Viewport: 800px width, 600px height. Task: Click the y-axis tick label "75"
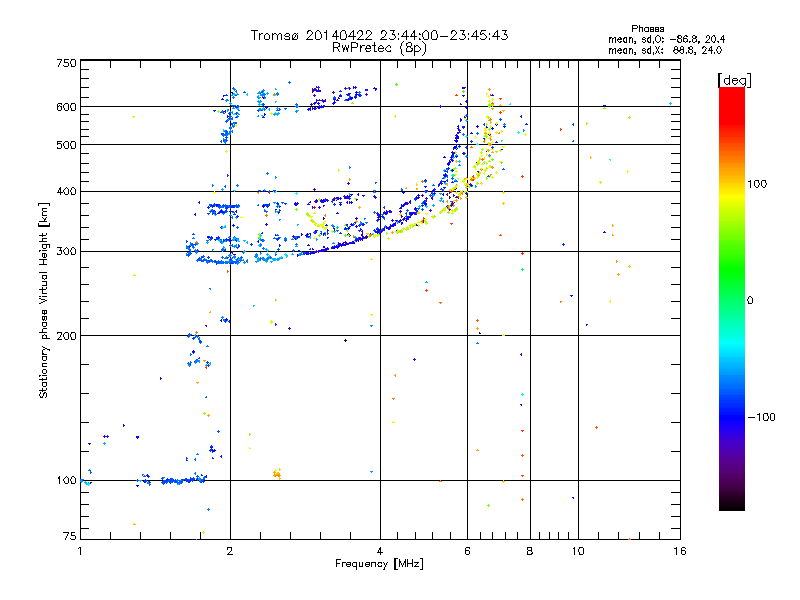(x=70, y=536)
